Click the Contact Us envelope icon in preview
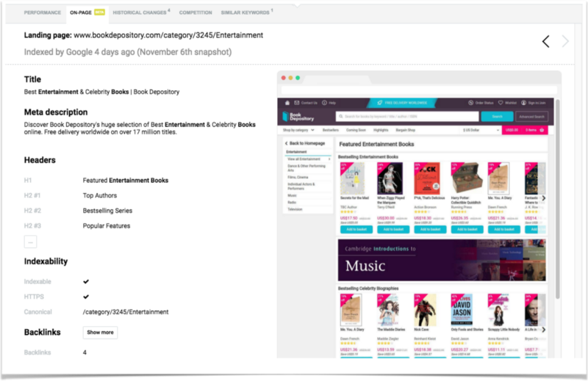This screenshot has width=588, height=381. (x=297, y=103)
